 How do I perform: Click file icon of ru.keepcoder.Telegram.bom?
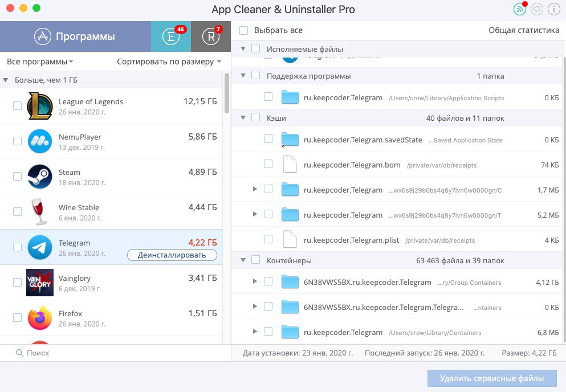pos(290,164)
